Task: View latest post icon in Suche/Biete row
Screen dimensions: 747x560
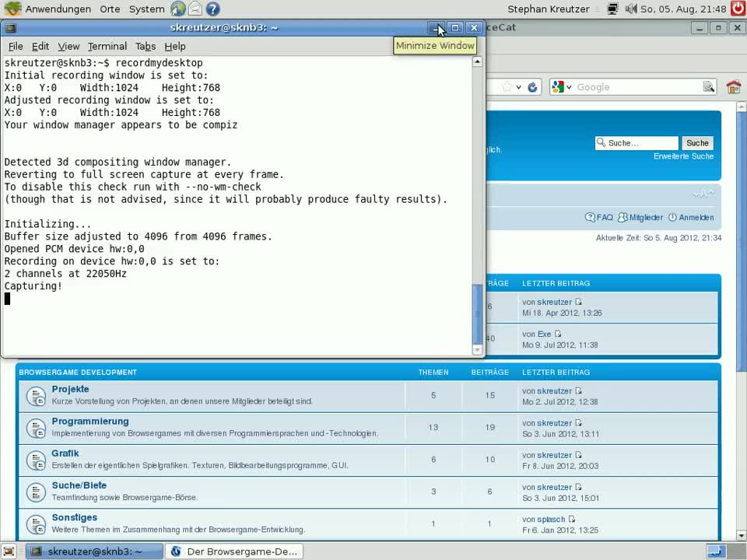Action: 578,487
